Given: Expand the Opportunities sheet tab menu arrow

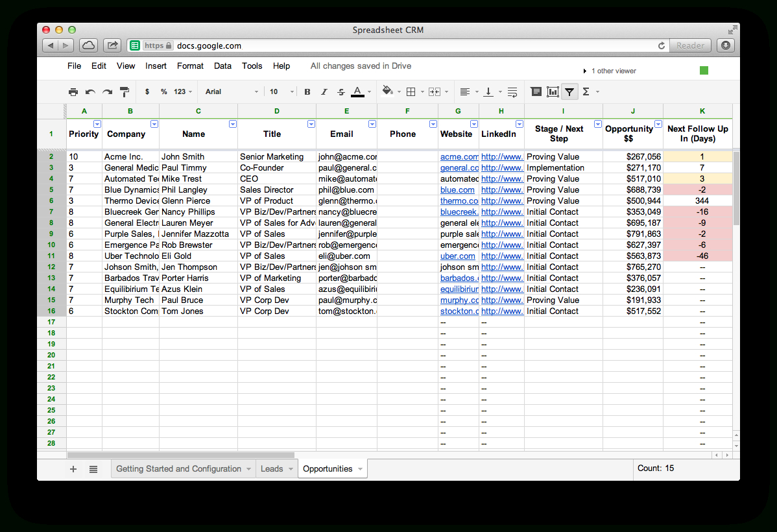Looking at the screenshot, I should pyautogui.click(x=360, y=469).
